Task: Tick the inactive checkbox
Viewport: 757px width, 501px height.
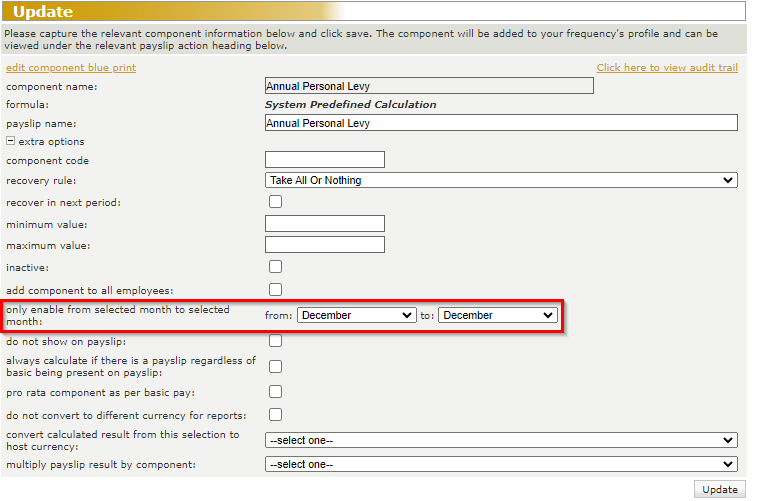Action: click(275, 267)
